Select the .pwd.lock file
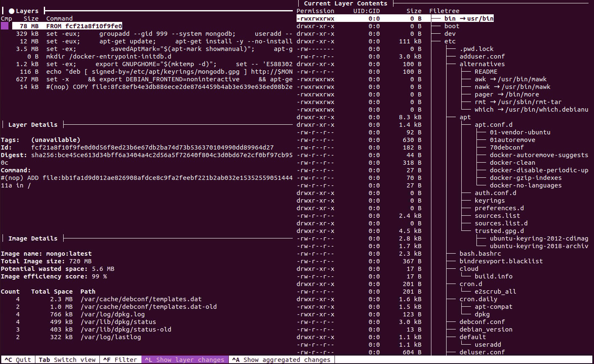This screenshot has height=364, width=594. [x=476, y=49]
